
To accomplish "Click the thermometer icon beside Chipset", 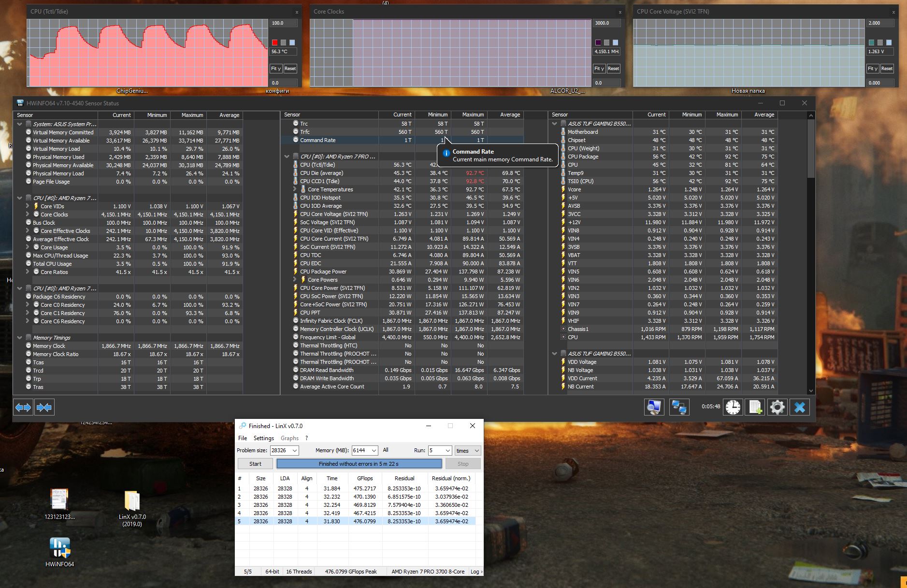I will [x=563, y=140].
